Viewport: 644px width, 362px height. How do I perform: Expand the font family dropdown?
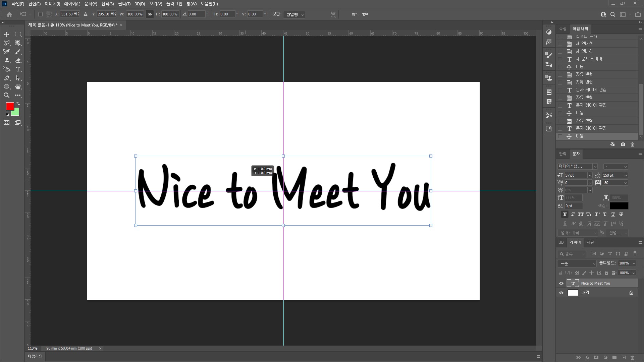point(595,167)
